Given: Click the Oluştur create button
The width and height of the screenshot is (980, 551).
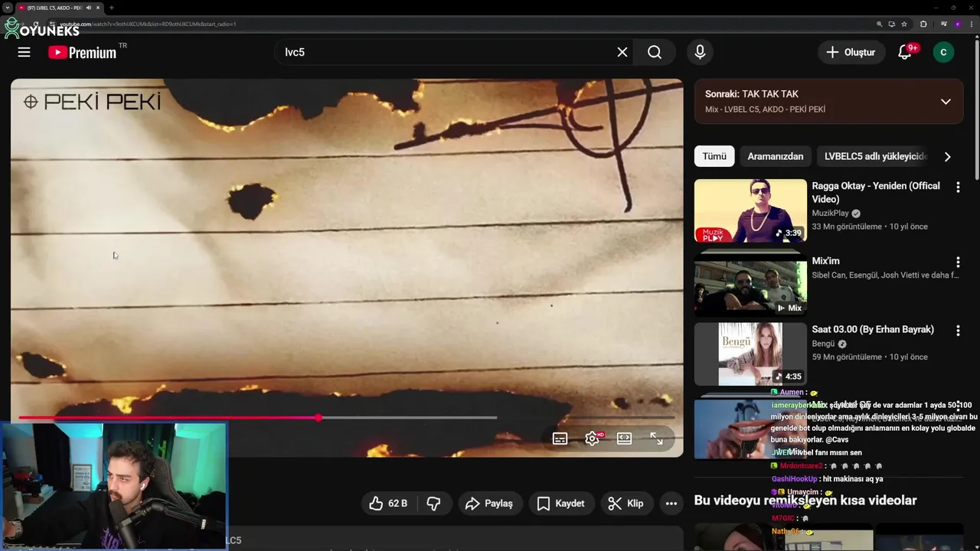Looking at the screenshot, I should [x=850, y=52].
